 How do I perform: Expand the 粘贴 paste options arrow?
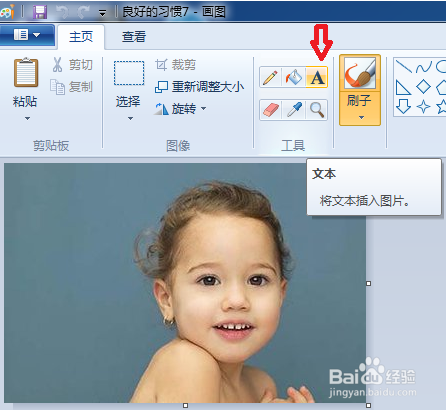pyautogui.click(x=27, y=118)
